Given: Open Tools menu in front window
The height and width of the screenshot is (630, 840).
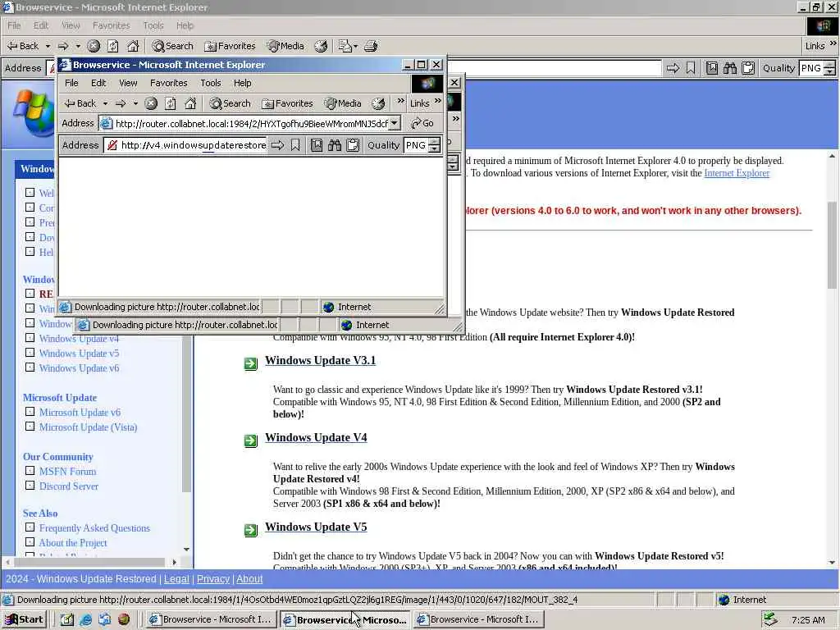Looking at the screenshot, I should [x=211, y=83].
